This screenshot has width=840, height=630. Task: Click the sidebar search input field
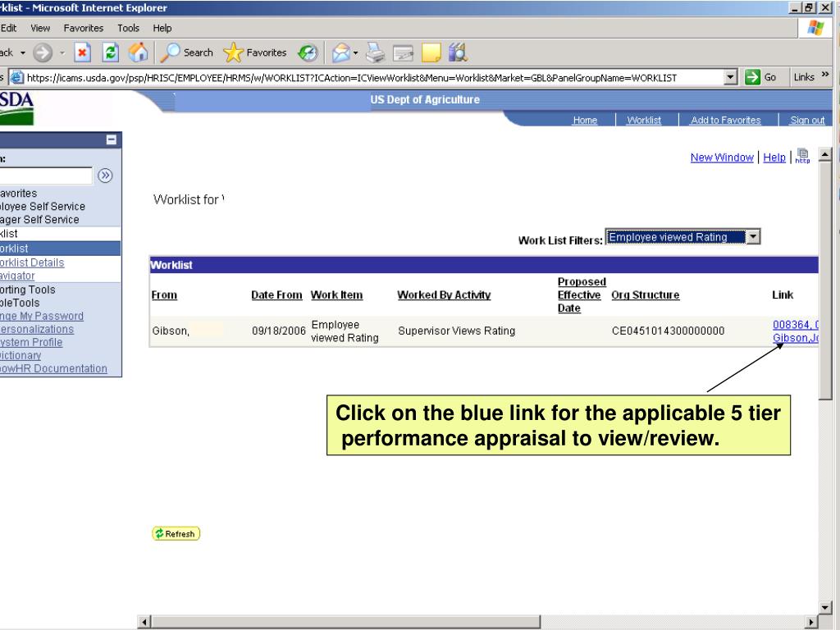46,176
